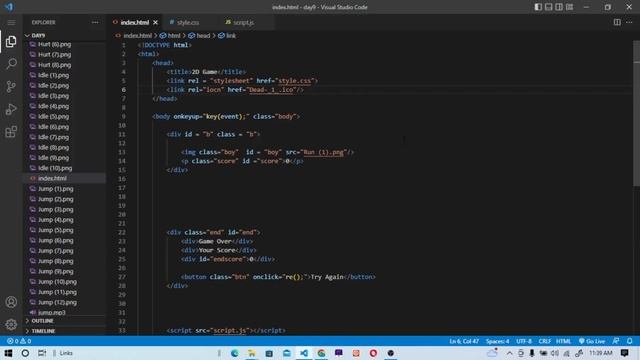The width and height of the screenshot is (640, 360).
Task: Click HTML language mode in status bar
Action: 564,341
